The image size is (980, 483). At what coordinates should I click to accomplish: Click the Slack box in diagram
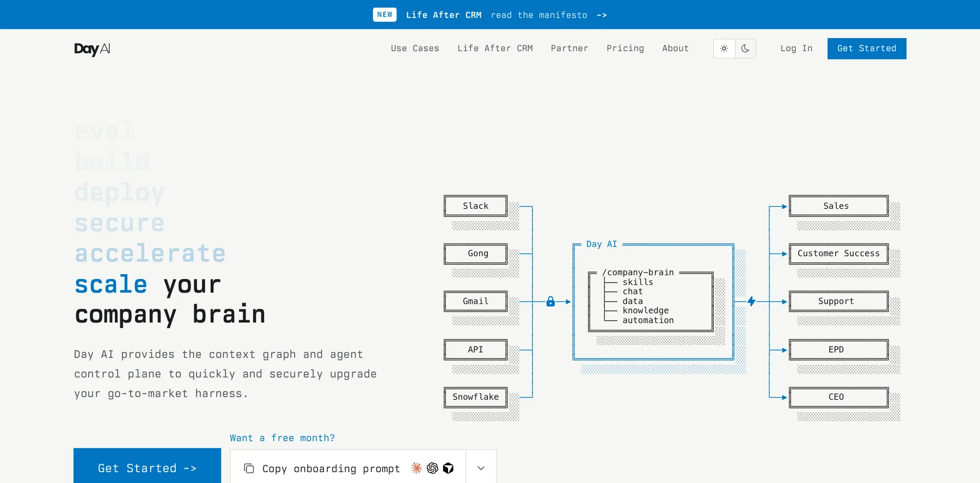476,206
